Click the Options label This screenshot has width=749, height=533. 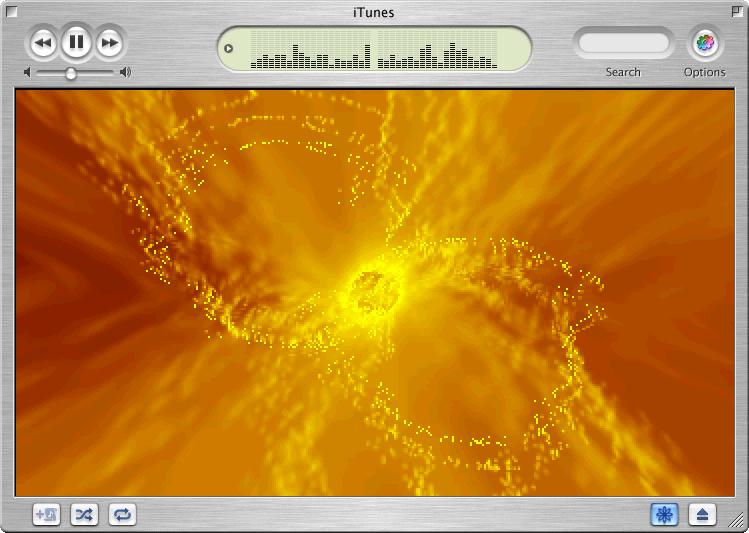pyautogui.click(x=705, y=72)
